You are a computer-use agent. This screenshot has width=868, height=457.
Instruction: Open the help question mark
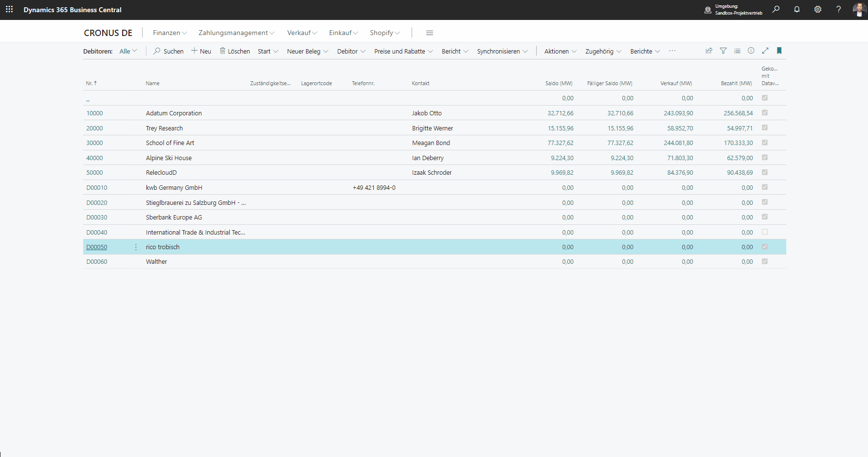[839, 9]
